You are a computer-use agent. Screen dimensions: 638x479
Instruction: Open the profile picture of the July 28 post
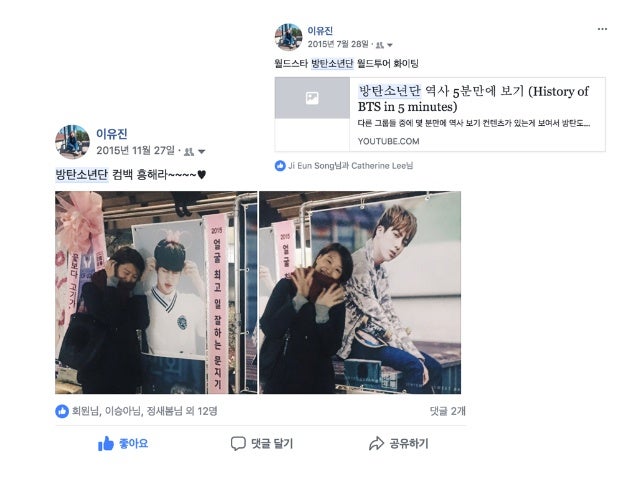pos(288,37)
